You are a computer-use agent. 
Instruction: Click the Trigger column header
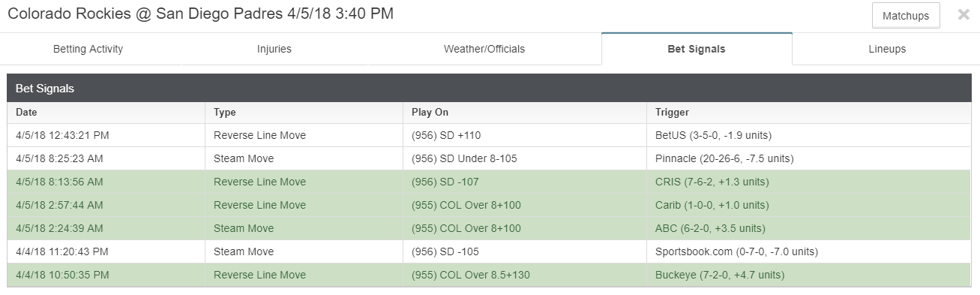pyautogui.click(x=809, y=113)
